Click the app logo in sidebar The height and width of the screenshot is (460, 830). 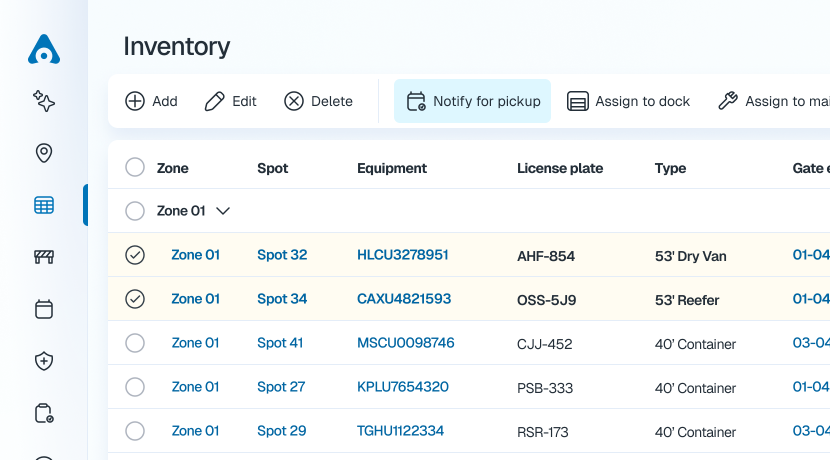tap(44, 49)
